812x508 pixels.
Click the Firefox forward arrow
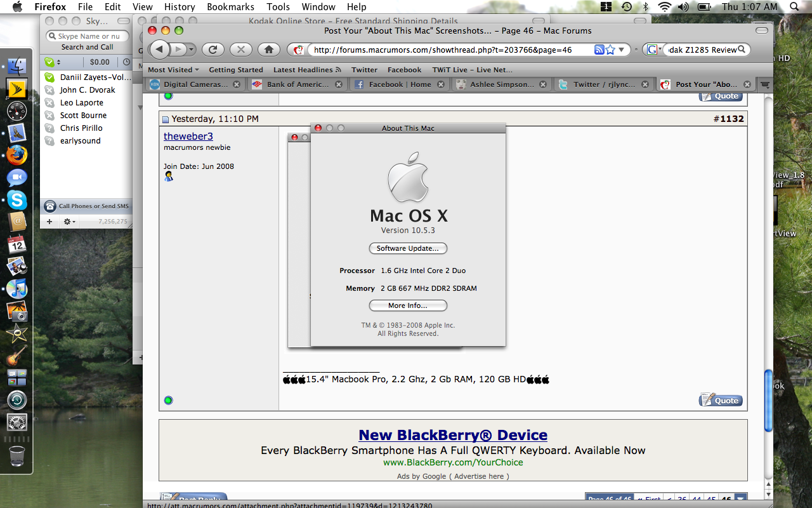coord(178,50)
